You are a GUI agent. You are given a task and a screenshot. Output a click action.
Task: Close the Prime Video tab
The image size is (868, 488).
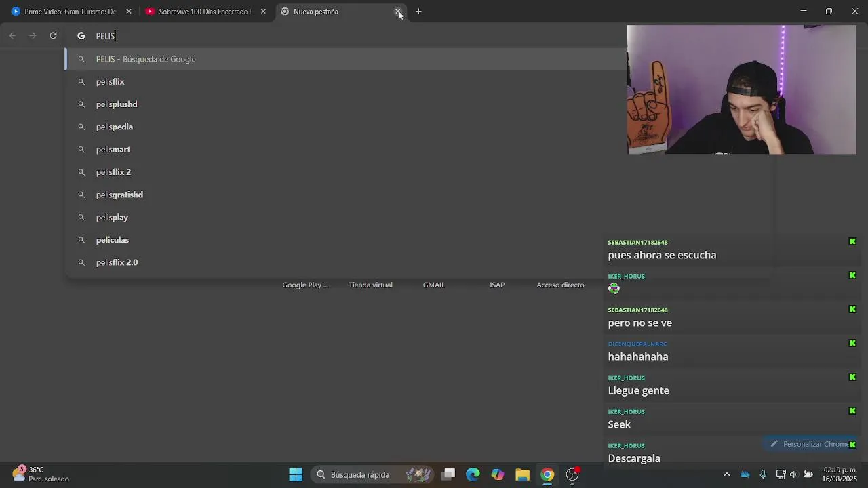tap(129, 12)
